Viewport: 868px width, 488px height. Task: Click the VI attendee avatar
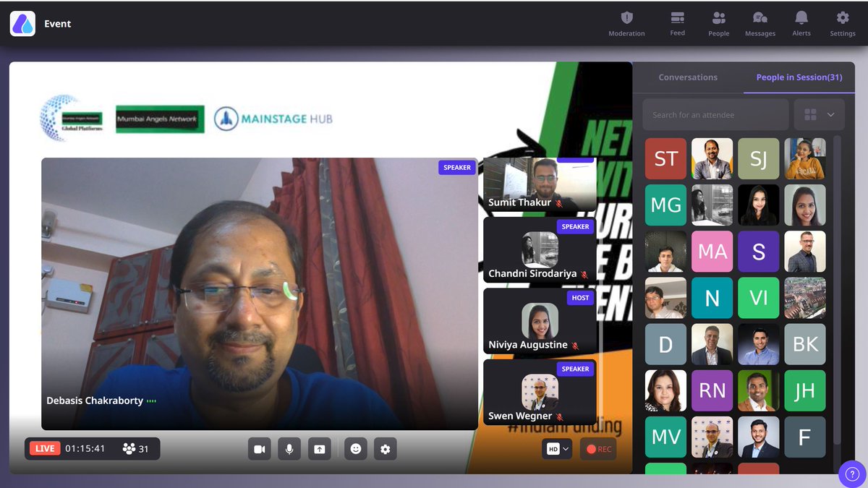758,298
